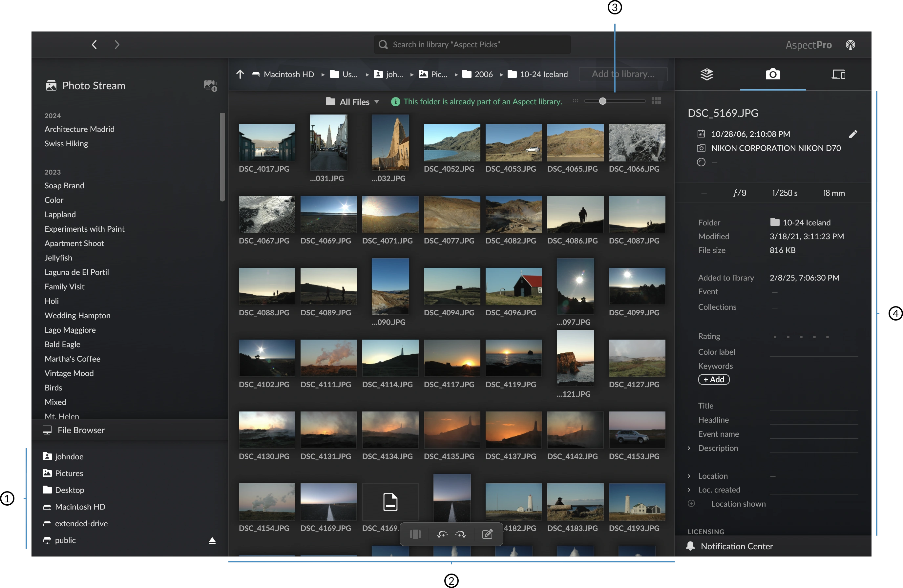Click the large grid icon right of the slider
Screen dimensions: 903x588
click(x=656, y=101)
